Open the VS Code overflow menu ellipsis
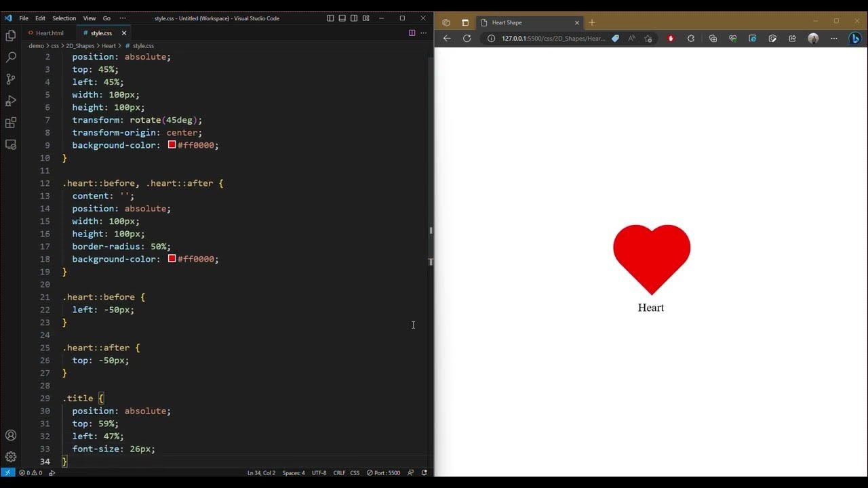This screenshot has height=488, width=868. (x=123, y=18)
